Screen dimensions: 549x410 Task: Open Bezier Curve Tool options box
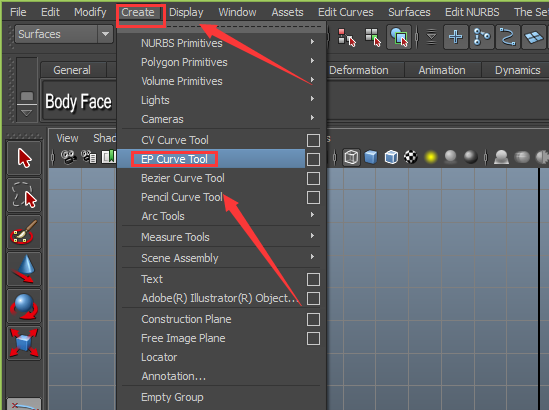coord(313,178)
